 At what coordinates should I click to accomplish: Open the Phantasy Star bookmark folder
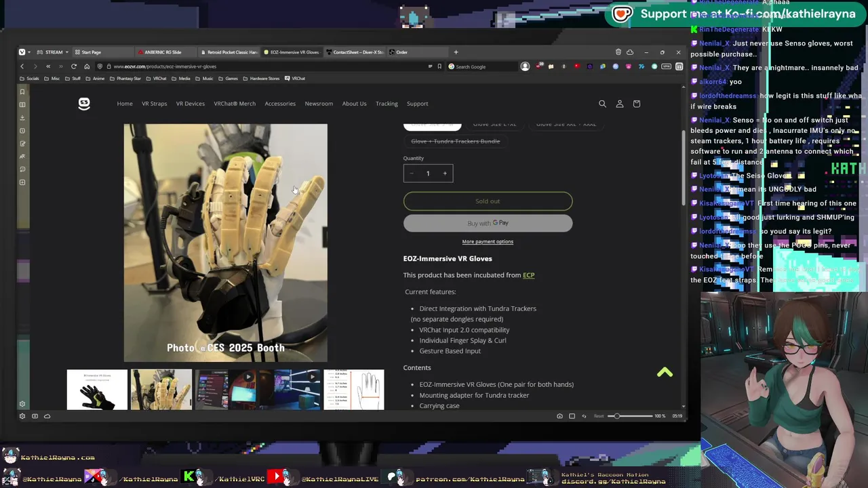pos(125,79)
